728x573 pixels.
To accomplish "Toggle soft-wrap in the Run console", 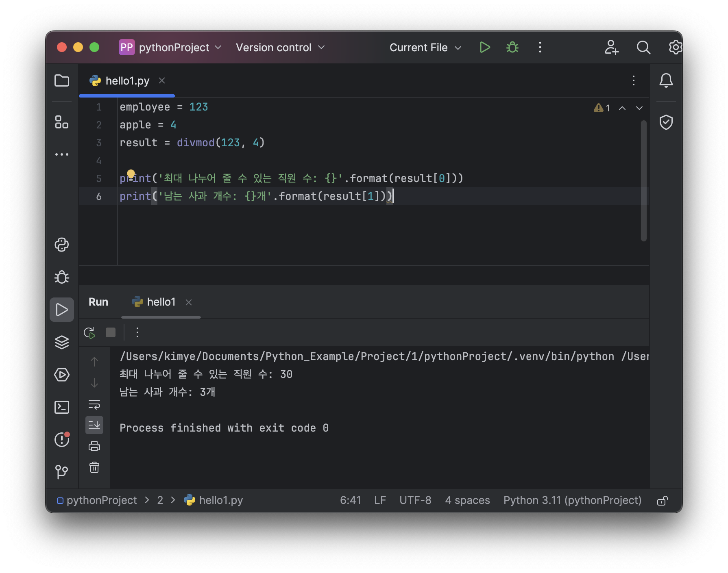I will tap(94, 404).
